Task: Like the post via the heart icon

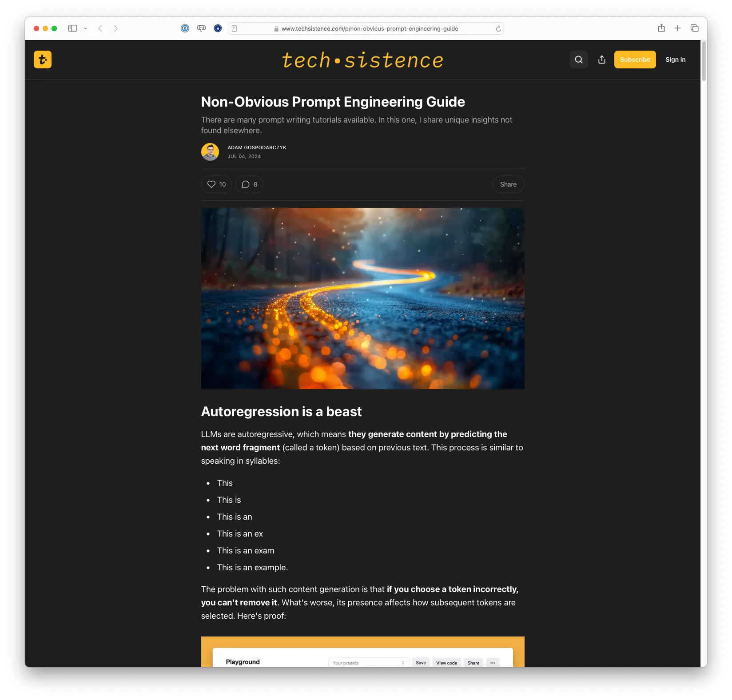Action: coord(211,184)
